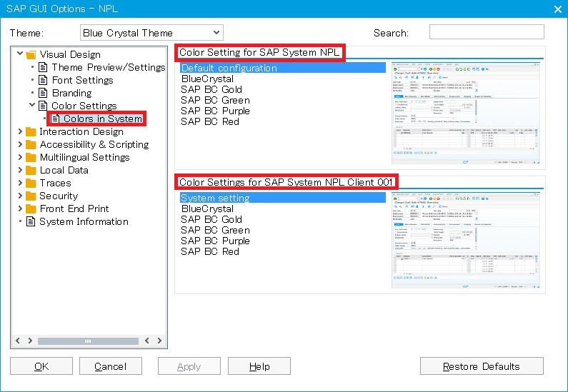Click the Color Settings document icon
Viewport: 568px width, 392px height.
point(43,106)
